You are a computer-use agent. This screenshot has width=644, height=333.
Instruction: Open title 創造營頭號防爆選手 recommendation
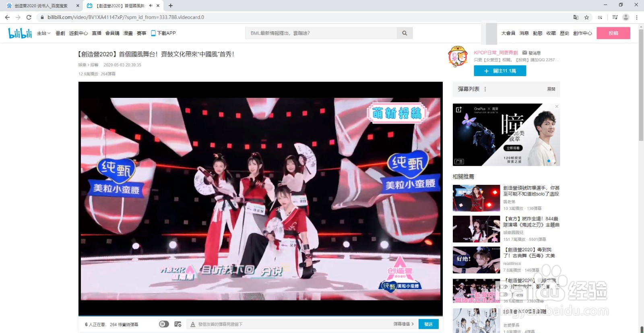(531, 191)
